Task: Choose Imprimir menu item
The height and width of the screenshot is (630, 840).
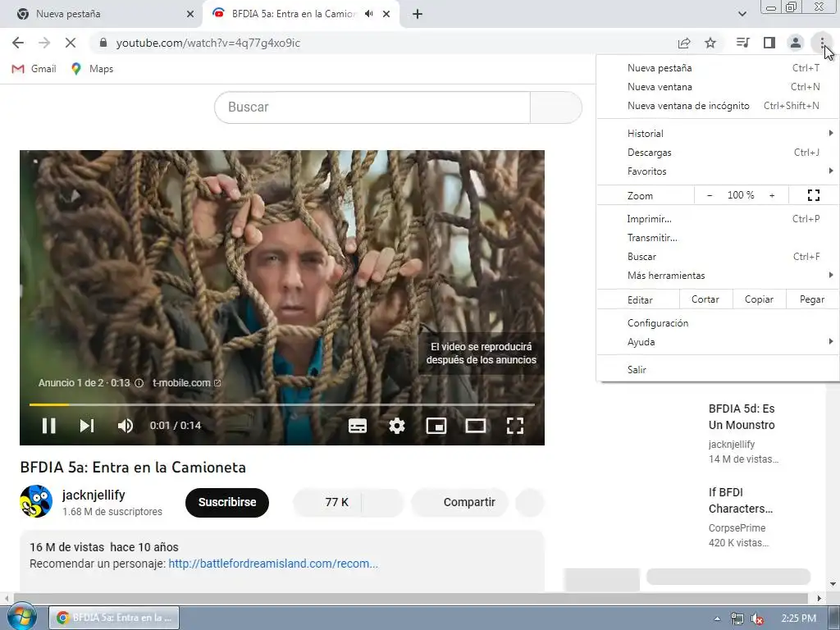Action: pos(718,218)
